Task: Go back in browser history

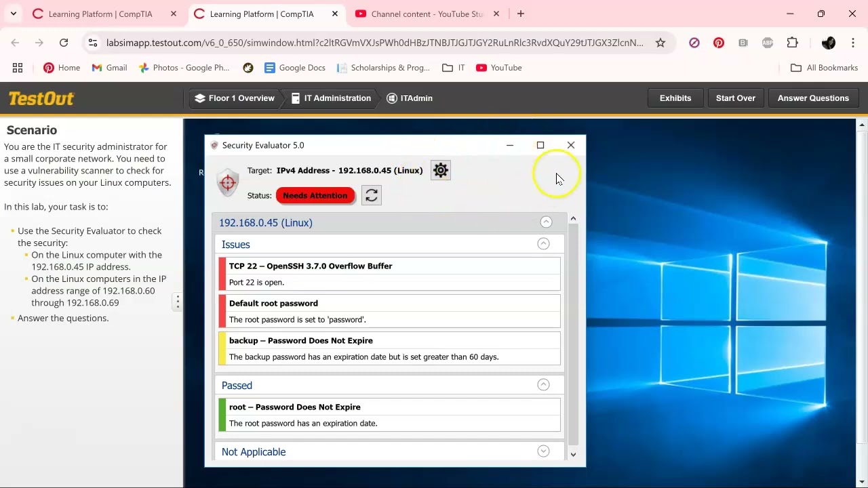Action: tap(15, 43)
